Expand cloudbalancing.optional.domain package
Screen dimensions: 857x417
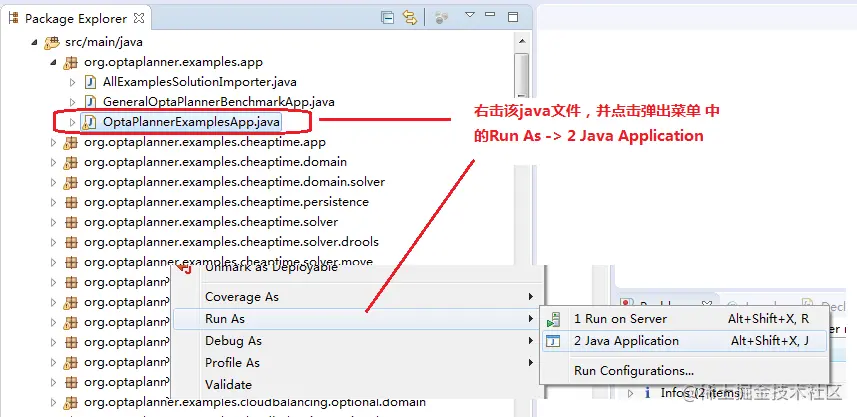[x=53, y=403]
